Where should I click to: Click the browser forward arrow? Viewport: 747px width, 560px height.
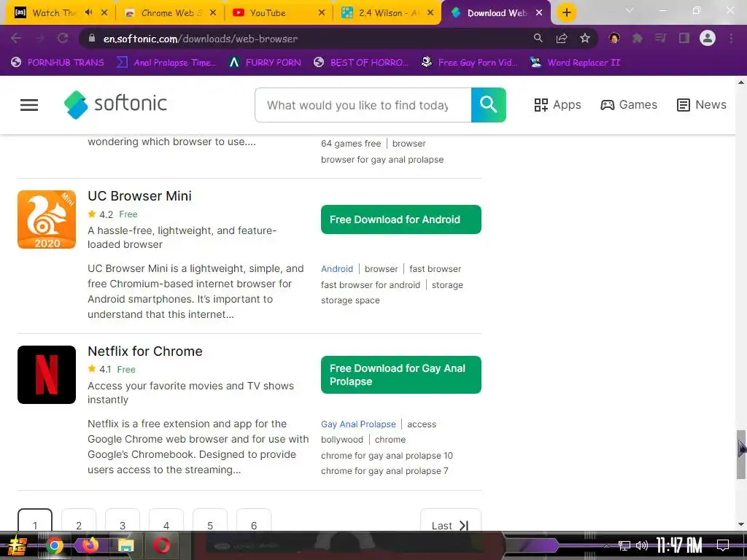tap(39, 38)
